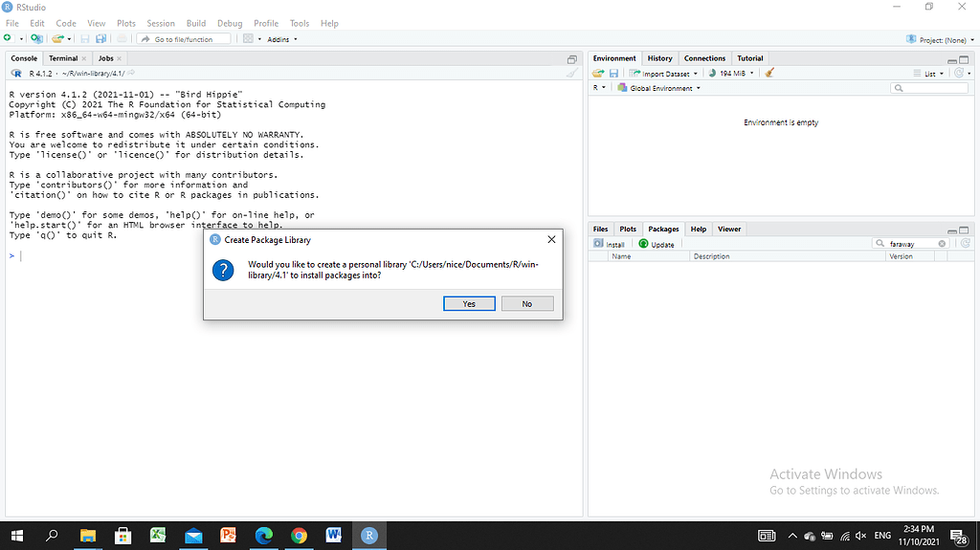980x550 pixels.
Task: Open the List view dropdown
Action: (x=928, y=74)
